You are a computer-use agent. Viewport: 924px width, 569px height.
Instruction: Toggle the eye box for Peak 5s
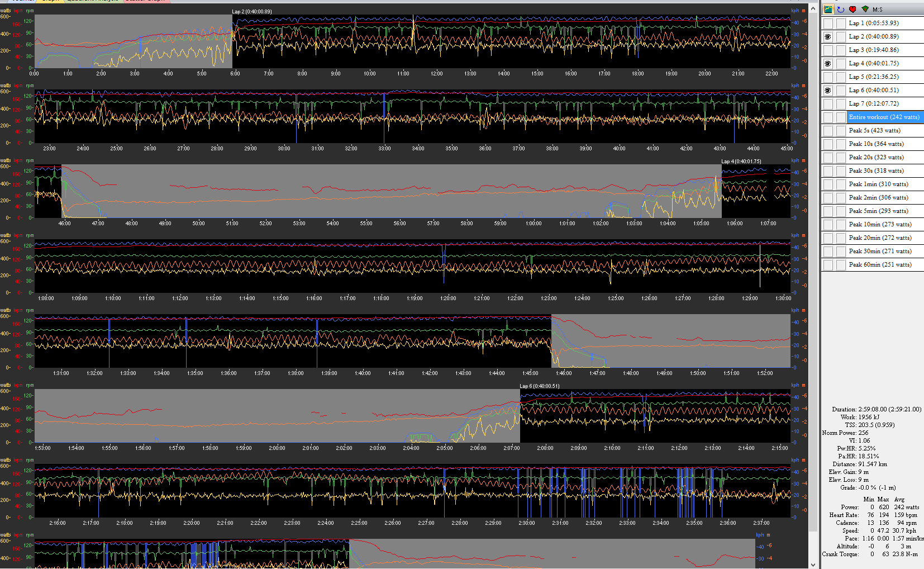click(828, 130)
